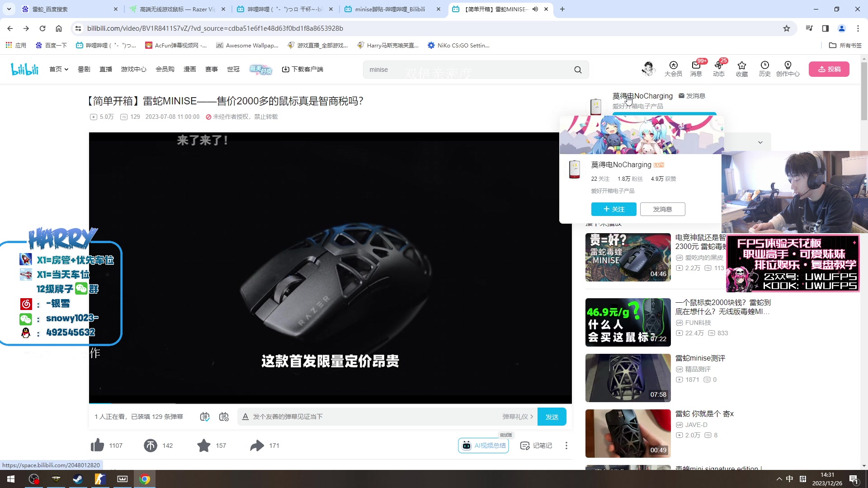868x488 pixels.
Task: Open 漫画 in the navigation bar
Action: (x=190, y=69)
